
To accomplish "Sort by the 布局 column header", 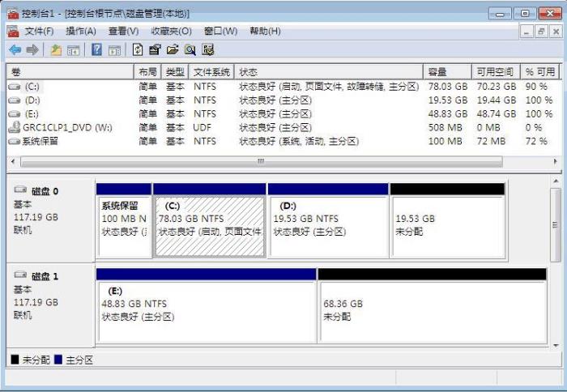I will pos(147,72).
